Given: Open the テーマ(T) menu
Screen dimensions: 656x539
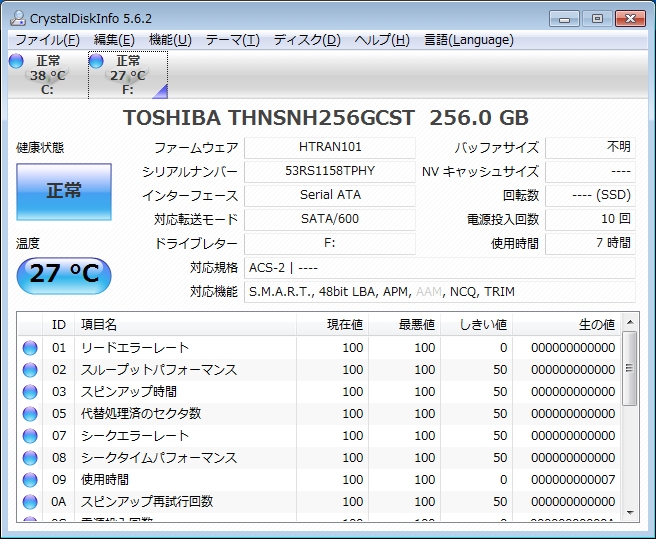Looking at the screenshot, I should click(x=232, y=40).
